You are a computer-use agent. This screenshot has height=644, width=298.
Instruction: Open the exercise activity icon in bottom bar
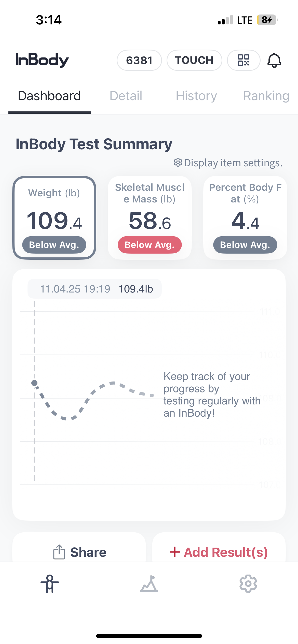(x=149, y=583)
